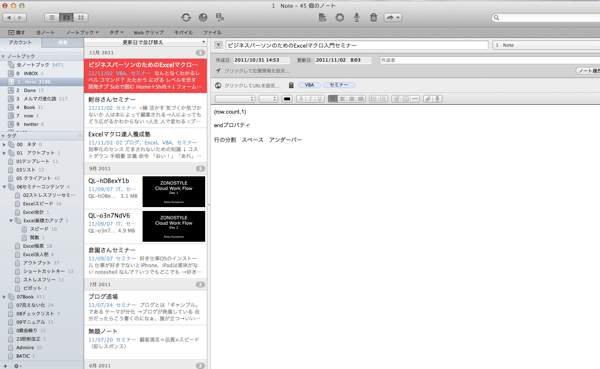Click the Sync icon in the toolbar
The width and height of the screenshot is (600, 369).
click(x=186, y=17)
